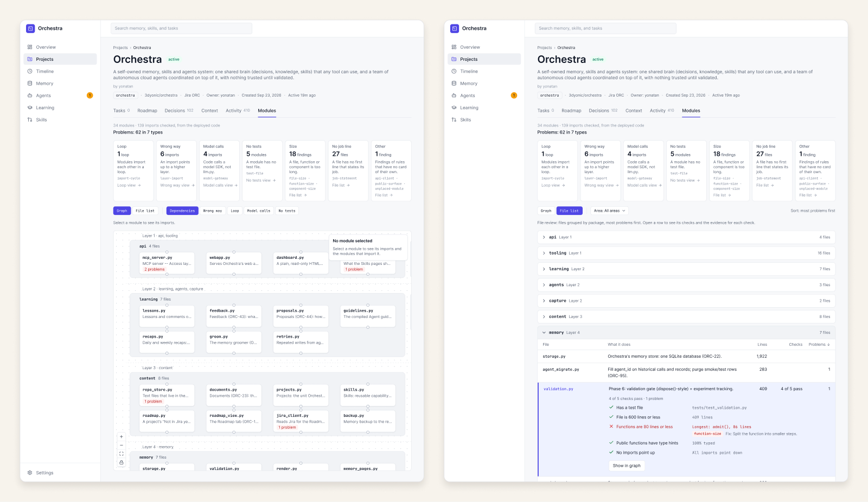Open Settings gear in left window sidebar
Screen dimensions: 868x502
coord(30,473)
